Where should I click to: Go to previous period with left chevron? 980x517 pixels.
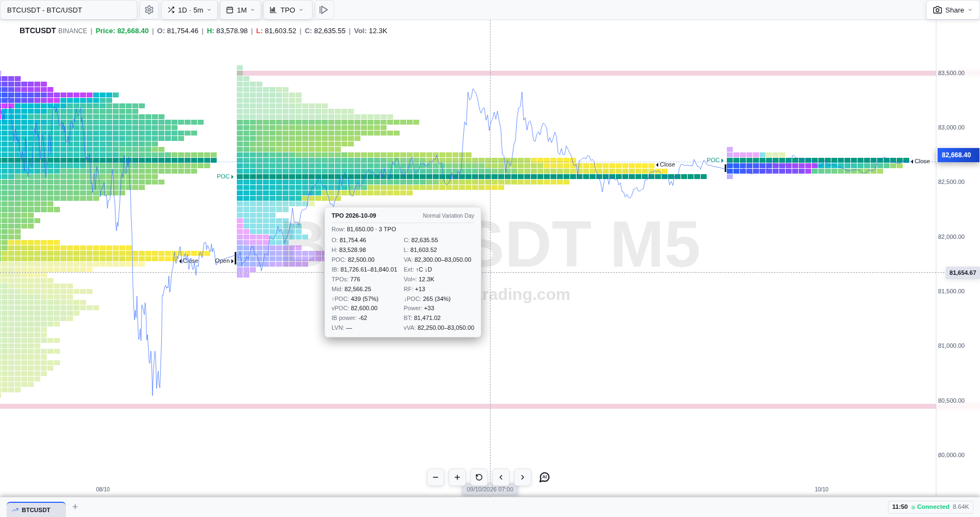click(501, 477)
